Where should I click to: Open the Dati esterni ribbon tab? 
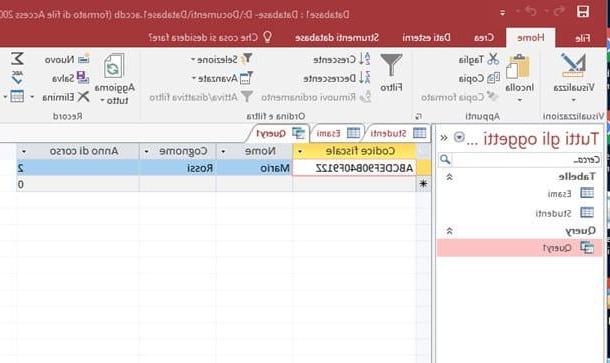click(426, 38)
